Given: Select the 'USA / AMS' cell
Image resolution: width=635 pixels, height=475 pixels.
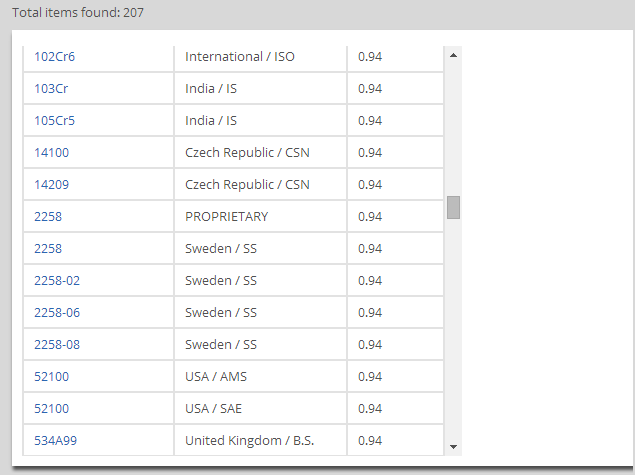Looking at the screenshot, I should 260,377.
